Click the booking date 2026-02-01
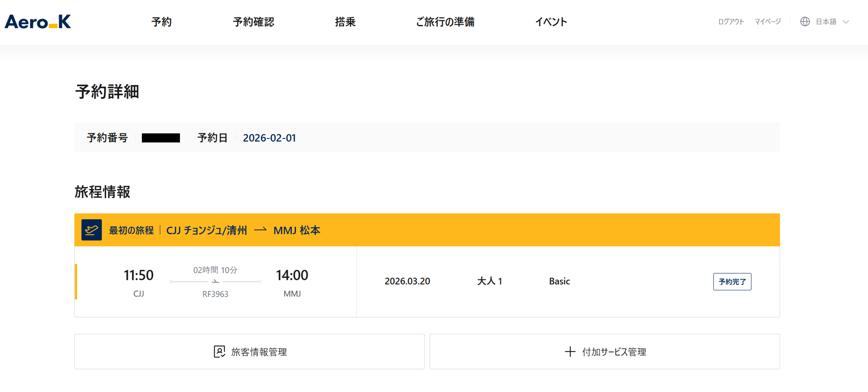Screen dimensions: 868x392 click(269, 138)
